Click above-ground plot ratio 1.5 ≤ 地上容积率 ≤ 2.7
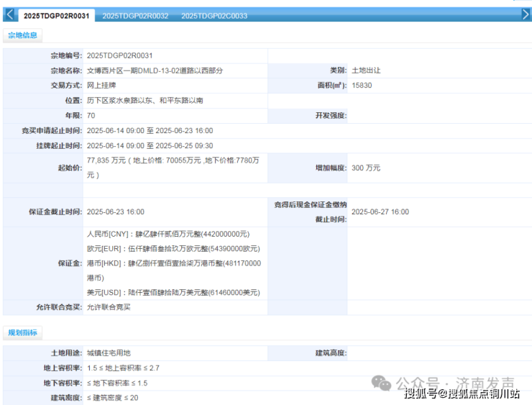This screenshot has height=405, width=532. 123,368
